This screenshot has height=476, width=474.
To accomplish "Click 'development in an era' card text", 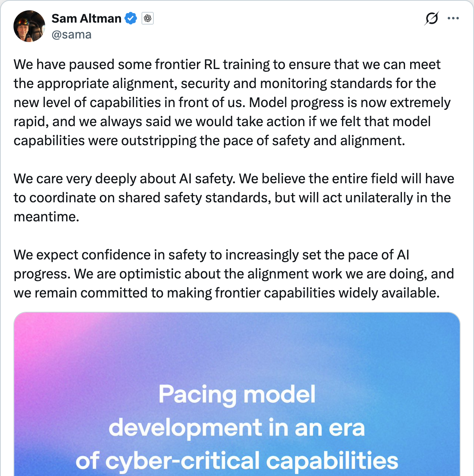I will [237, 428].
